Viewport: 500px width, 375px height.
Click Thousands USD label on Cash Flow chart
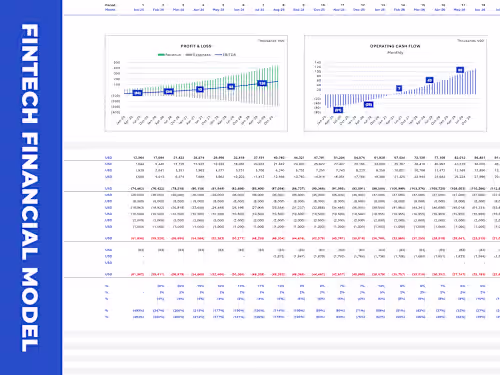coord(470,41)
